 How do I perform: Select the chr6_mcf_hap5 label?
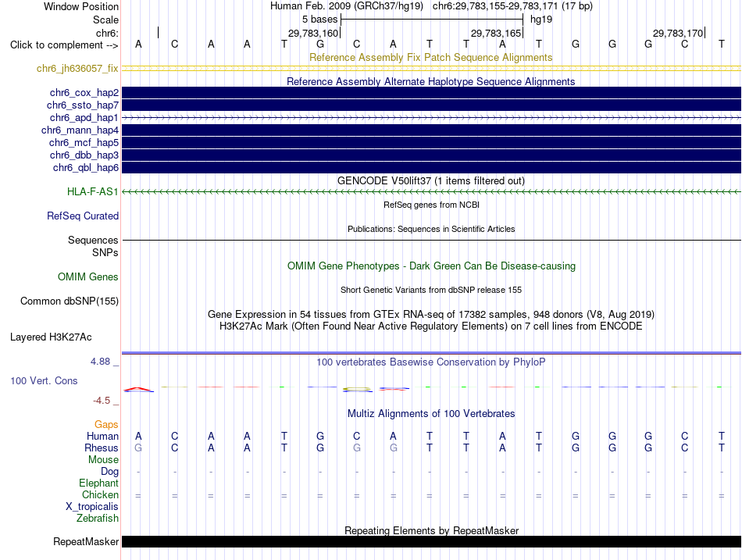coord(84,142)
